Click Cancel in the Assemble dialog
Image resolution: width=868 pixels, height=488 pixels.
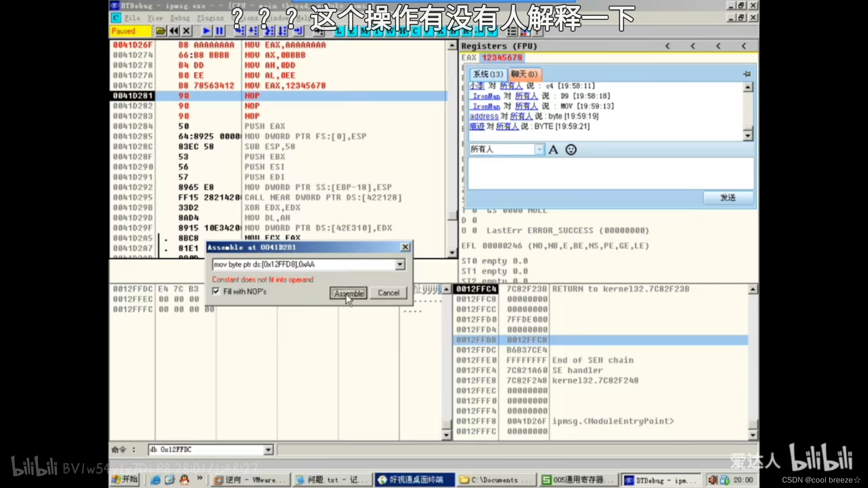pyautogui.click(x=388, y=293)
